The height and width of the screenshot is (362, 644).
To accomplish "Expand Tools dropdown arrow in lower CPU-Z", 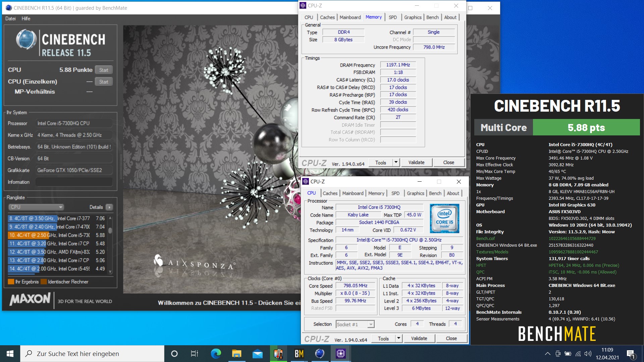I will tap(398, 339).
